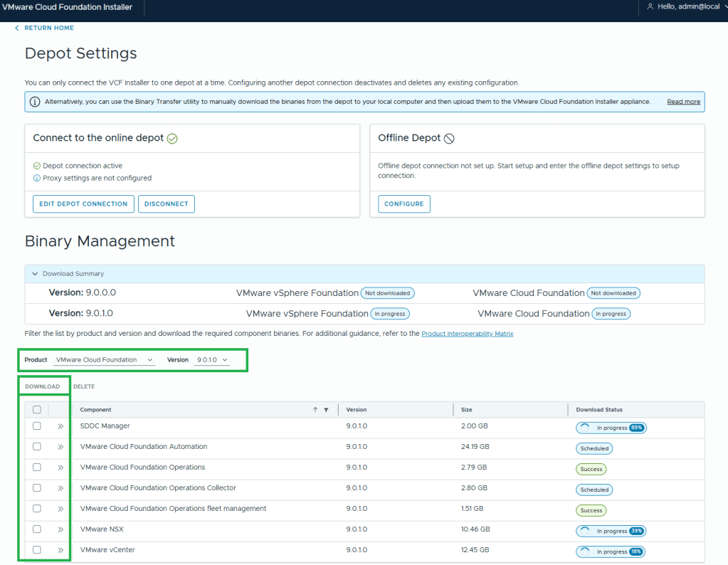Click the VMware NSX progress indicator
Image resolution: width=728 pixels, height=565 pixels.
coord(611,531)
